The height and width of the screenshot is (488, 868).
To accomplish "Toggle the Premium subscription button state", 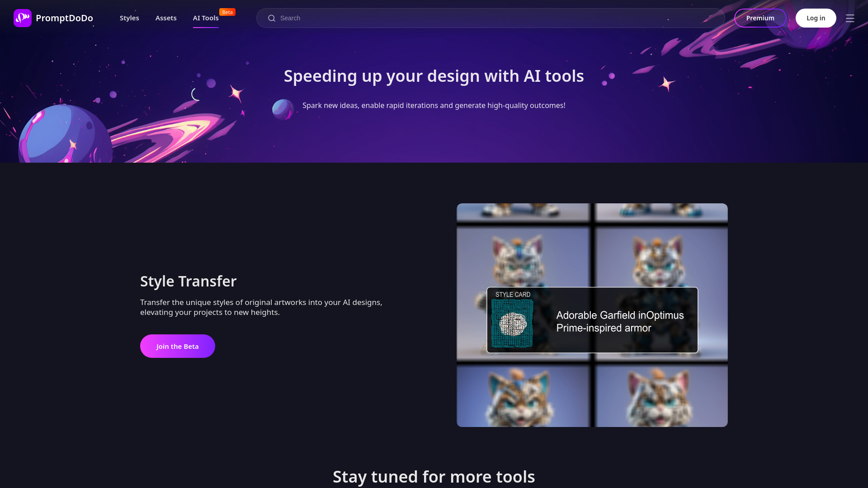I will pos(760,18).
